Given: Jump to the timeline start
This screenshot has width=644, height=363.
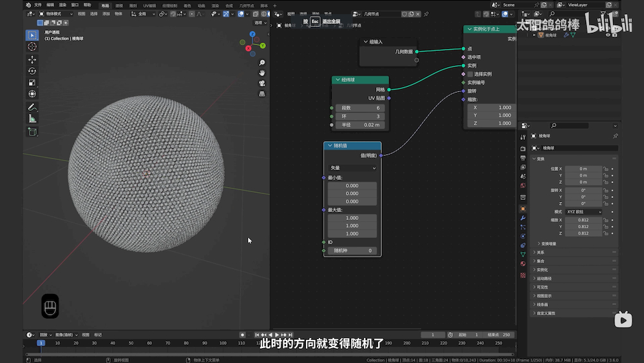Looking at the screenshot, I should pyautogui.click(x=257, y=335).
